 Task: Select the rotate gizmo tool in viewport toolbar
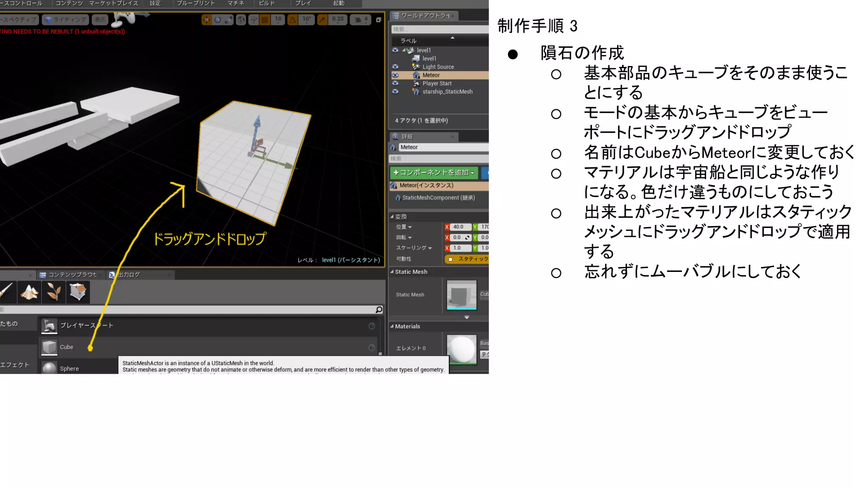coord(217,19)
